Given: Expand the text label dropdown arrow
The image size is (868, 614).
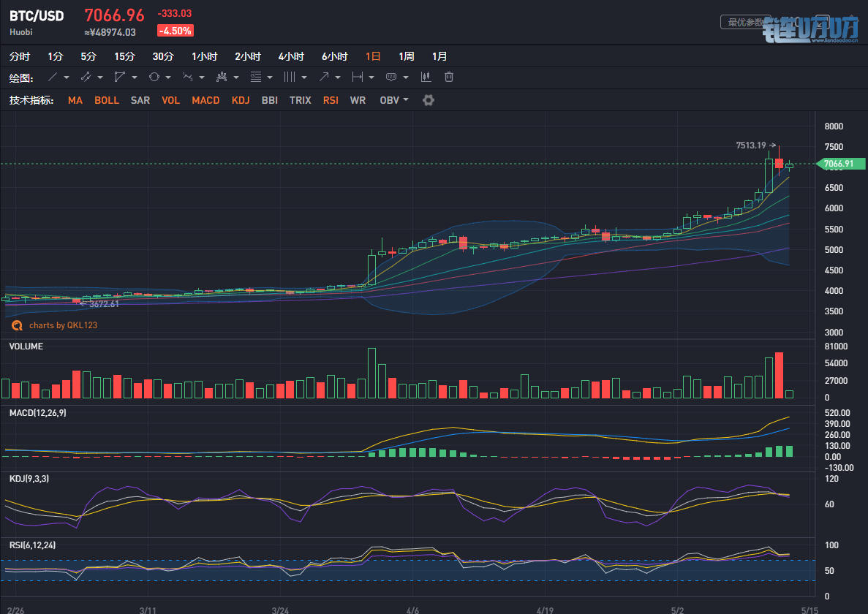Looking at the screenshot, I should point(406,77).
